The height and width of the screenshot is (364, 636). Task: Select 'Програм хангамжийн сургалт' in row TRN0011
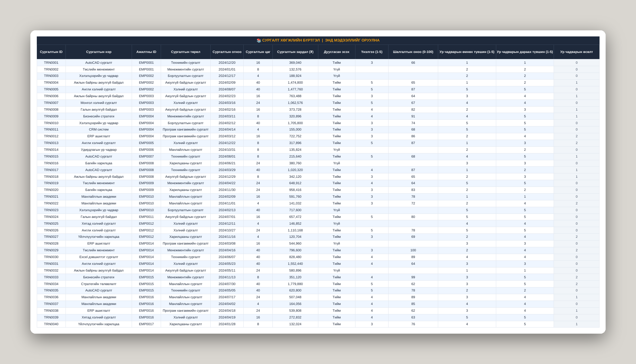pyautogui.click(x=186, y=130)
